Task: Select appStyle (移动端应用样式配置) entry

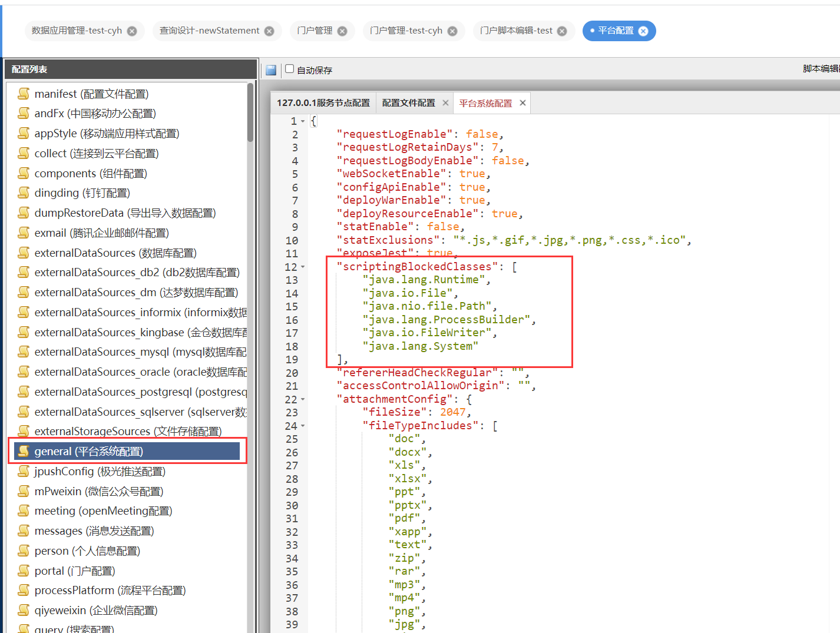Action: [x=107, y=133]
